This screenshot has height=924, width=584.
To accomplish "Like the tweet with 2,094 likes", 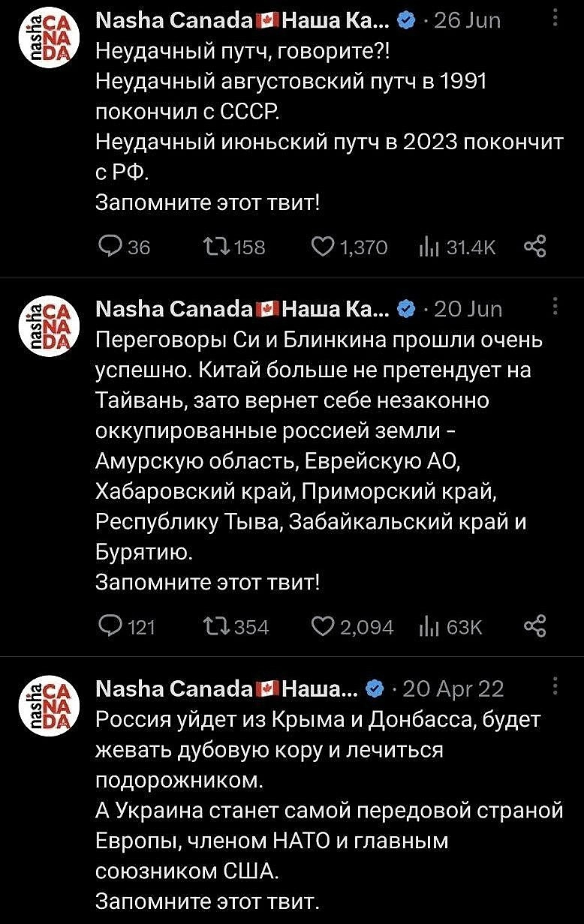I will (x=323, y=626).
